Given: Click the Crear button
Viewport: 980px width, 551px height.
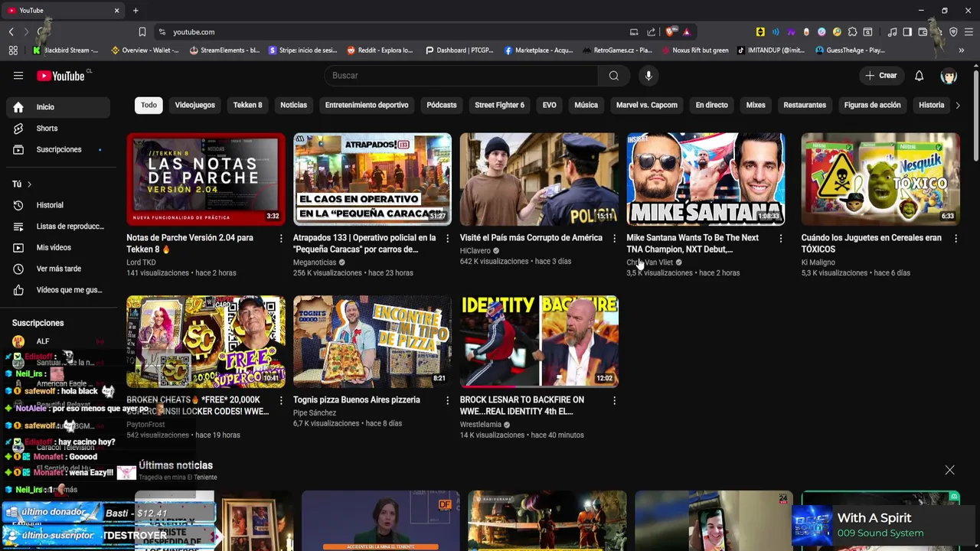Looking at the screenshot, I should [881, 76].
